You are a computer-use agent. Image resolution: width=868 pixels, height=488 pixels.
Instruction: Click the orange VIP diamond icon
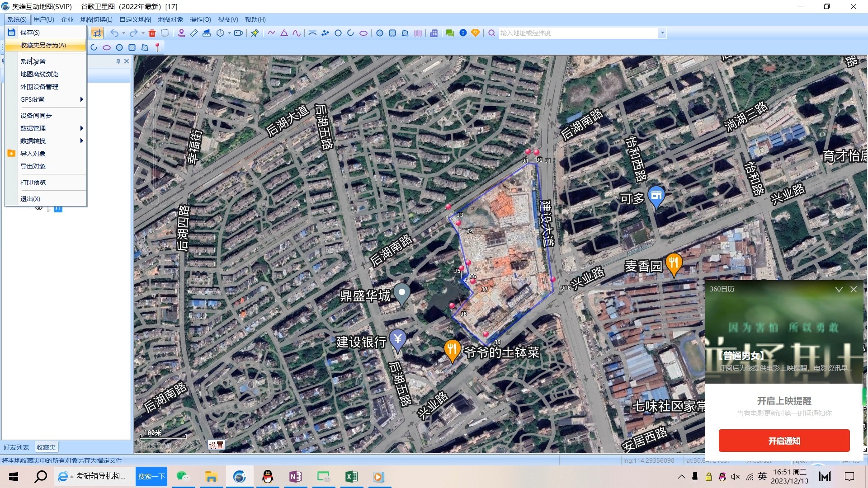click(476, 33)
